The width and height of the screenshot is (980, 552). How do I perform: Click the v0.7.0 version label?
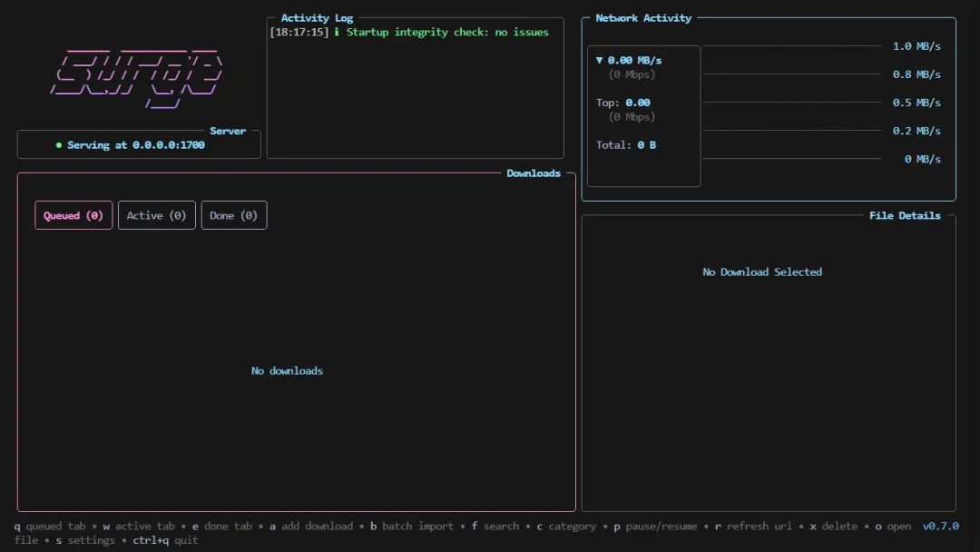pyautogui.click(x=941, y=527)
